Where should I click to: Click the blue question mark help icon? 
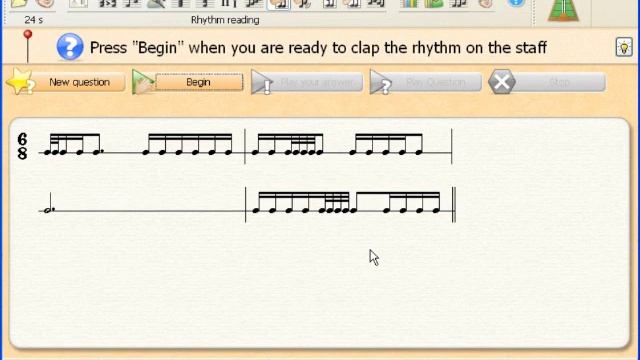click(70, 47)
